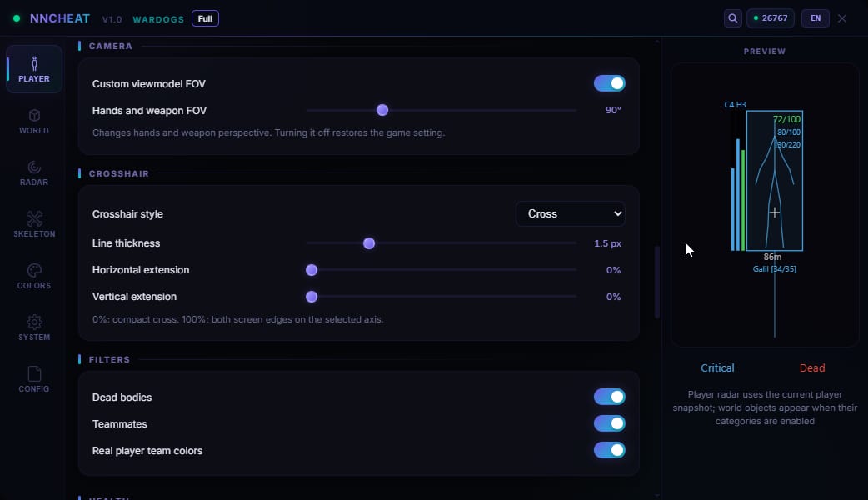Image resolution: width=868 pixels, height=500 pixels.
Task: Click the PREVIEW panel heading
Action: [765, 51]
